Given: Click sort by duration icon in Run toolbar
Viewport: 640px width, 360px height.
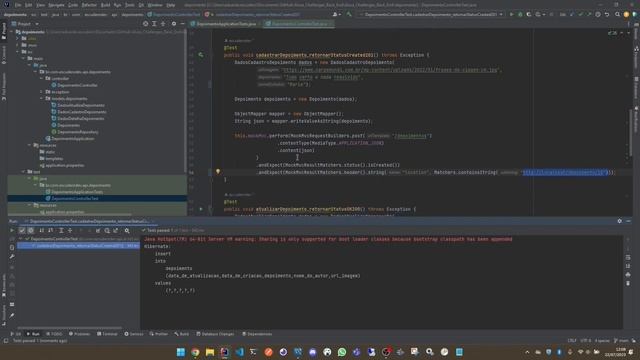Looking at the screenshot, I should tap(51, 231).
